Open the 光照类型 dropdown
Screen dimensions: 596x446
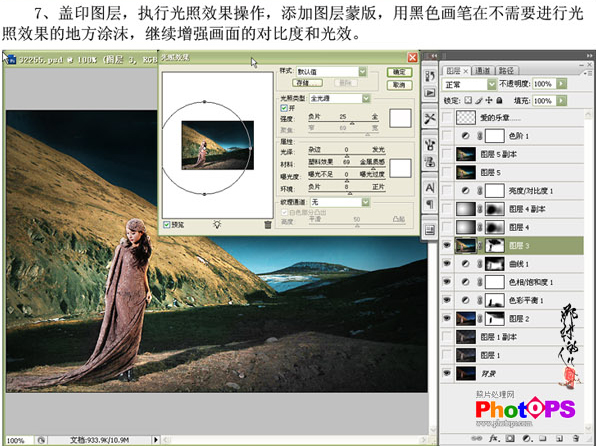(340, 98)
